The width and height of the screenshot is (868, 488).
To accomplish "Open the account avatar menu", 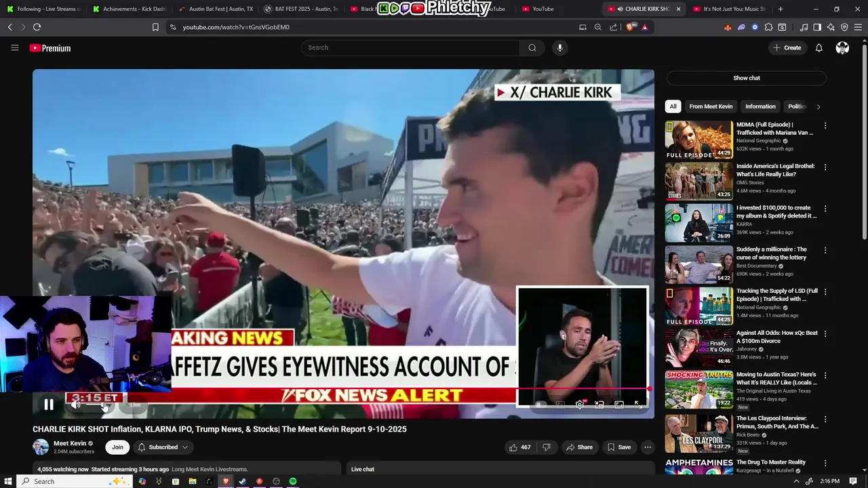I will pyautogui.click(x=842, y=47).
